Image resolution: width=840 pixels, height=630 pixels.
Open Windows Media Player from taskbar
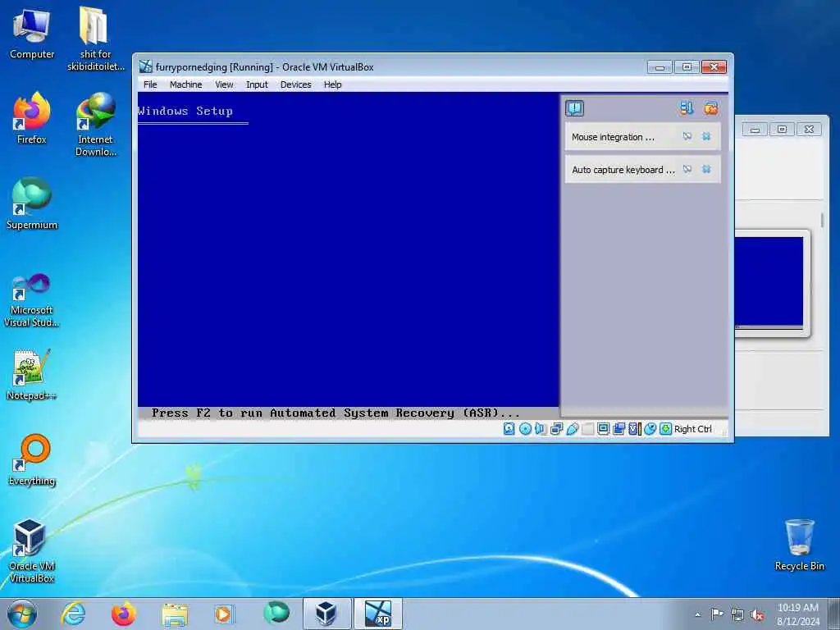point(224,614)
